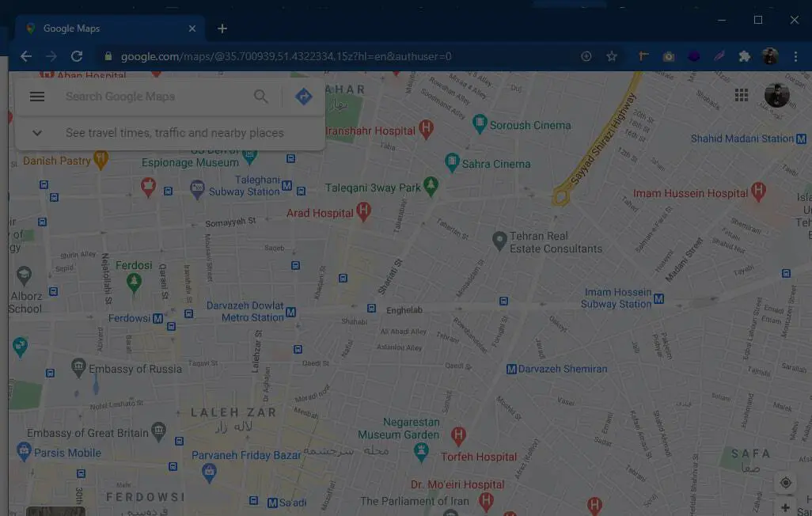Screen dimensions: 812x516
Task: Select Taleqani 3way Park pin
Action: pyautogui.click(x=431, y=185)
